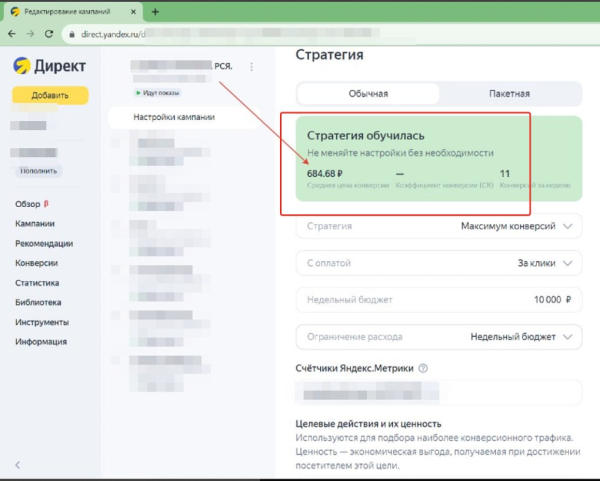Screen dimensions: 600x481
Task: Click the Стратегия обучилась heading
Action: pos(366,135)
